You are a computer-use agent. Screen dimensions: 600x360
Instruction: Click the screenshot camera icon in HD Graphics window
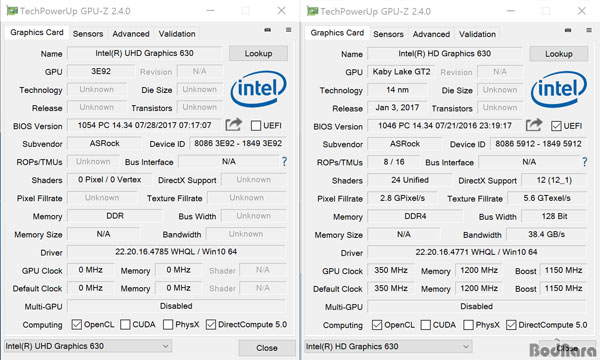point(568,30)
